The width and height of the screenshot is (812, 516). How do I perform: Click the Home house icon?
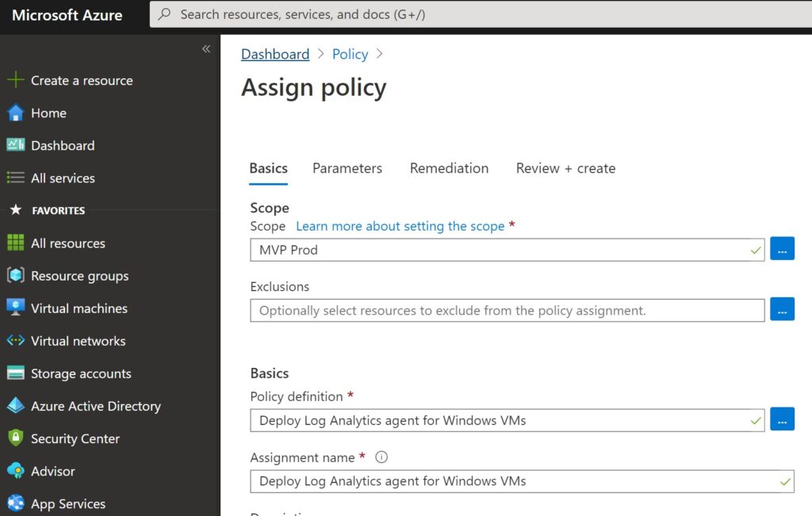point(16,113)
